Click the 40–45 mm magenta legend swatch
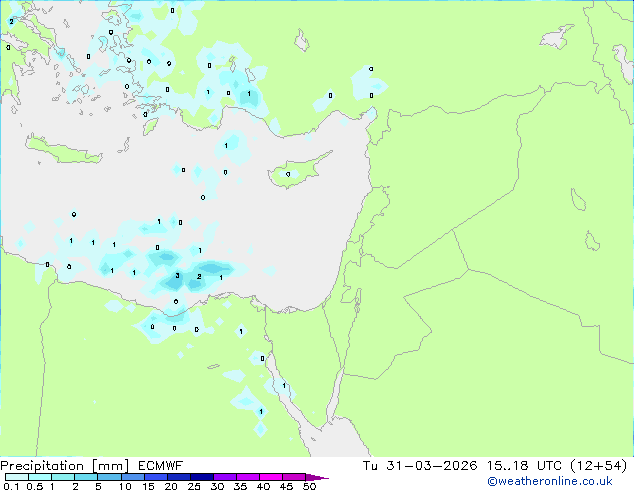This screenshot has width=634, height=490. tap(271, 477)
